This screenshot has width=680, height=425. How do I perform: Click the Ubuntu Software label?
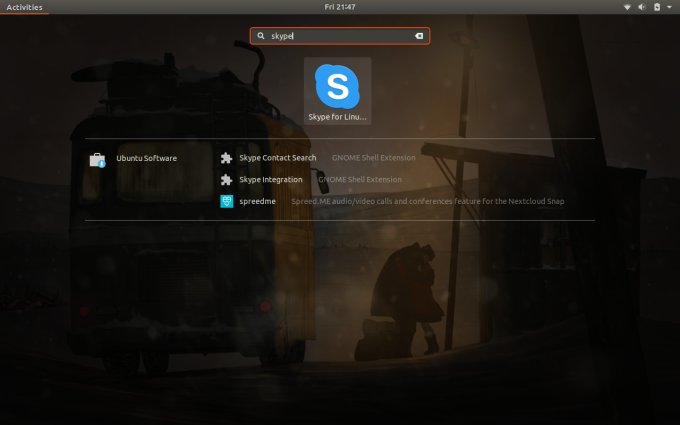coord(147,158)
